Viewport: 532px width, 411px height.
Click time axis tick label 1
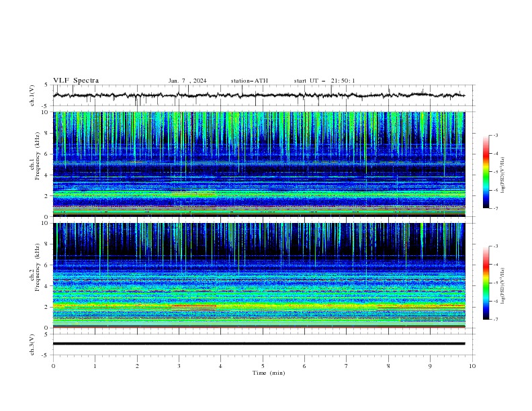coord(95,366)
